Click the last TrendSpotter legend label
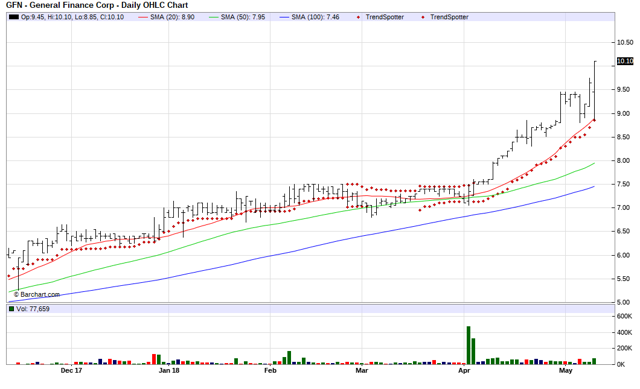Viewport: 640px width, 389px height. point(449,17)
